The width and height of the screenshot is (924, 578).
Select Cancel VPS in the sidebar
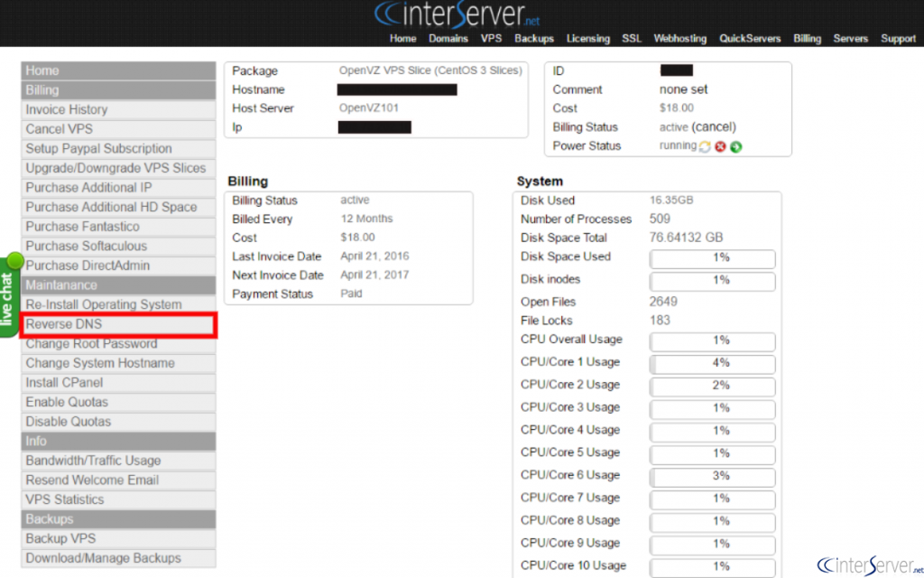click(x=118, y=129)
